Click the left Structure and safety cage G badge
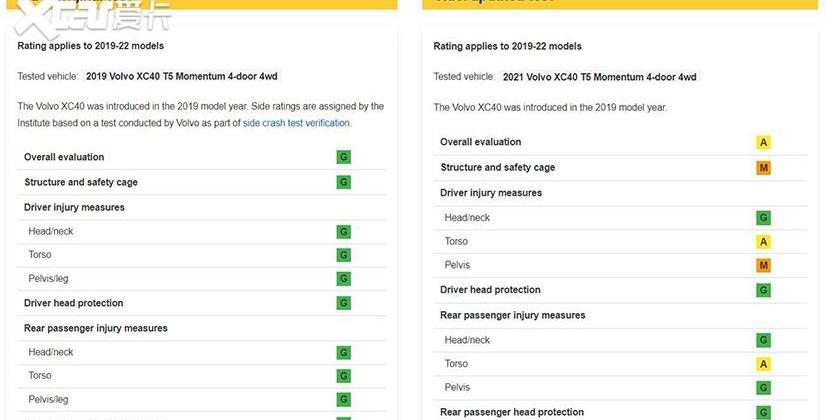 click(x=343, y=182)
